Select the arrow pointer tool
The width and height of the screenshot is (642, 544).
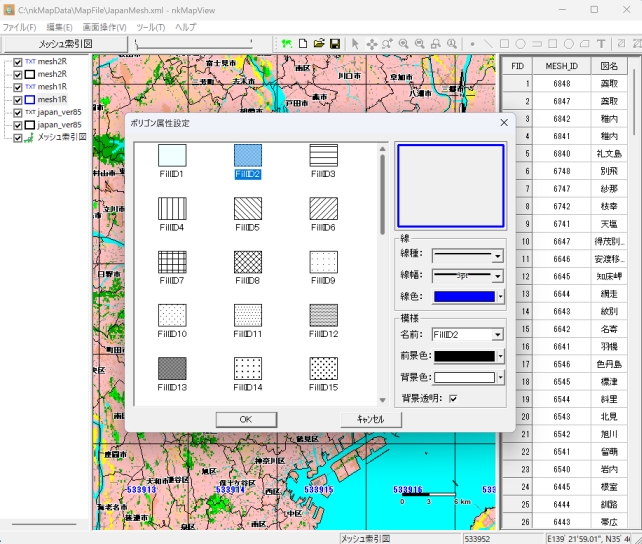[355, 44]
